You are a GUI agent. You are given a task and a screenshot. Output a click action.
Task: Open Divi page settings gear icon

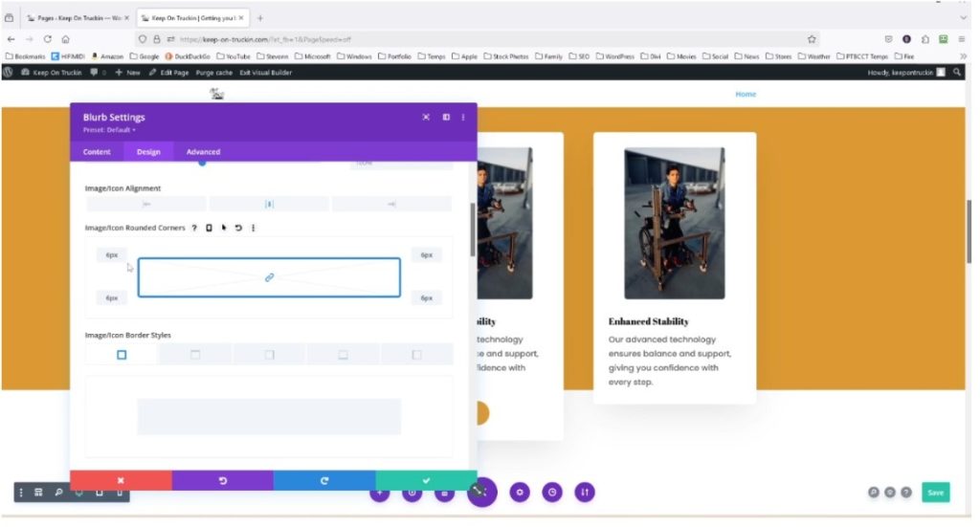(x=520, y=493)
